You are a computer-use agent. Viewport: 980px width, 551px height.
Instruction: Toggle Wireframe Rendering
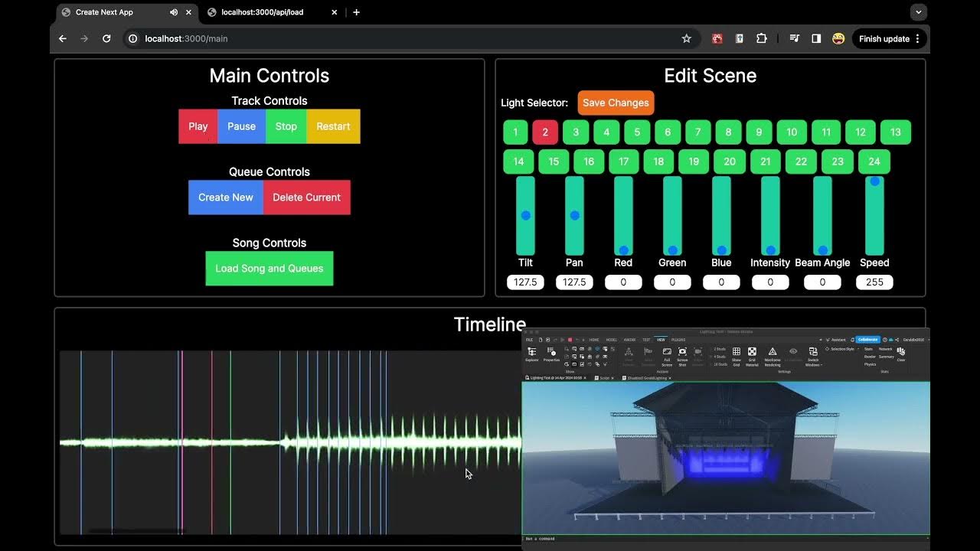tap(773, 353)
